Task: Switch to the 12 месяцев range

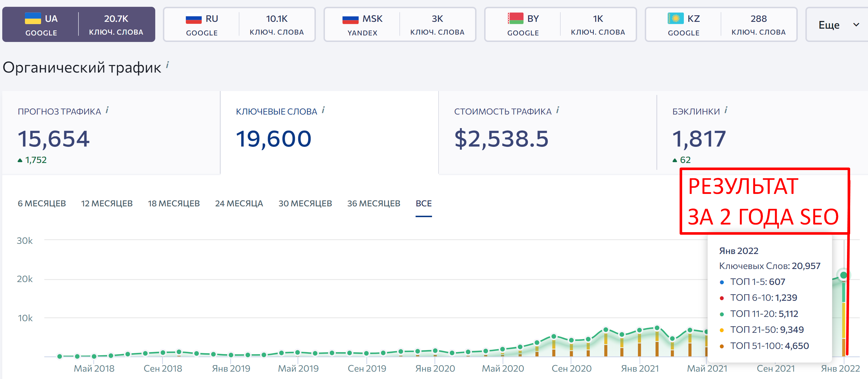Action: tap(107, 203)
